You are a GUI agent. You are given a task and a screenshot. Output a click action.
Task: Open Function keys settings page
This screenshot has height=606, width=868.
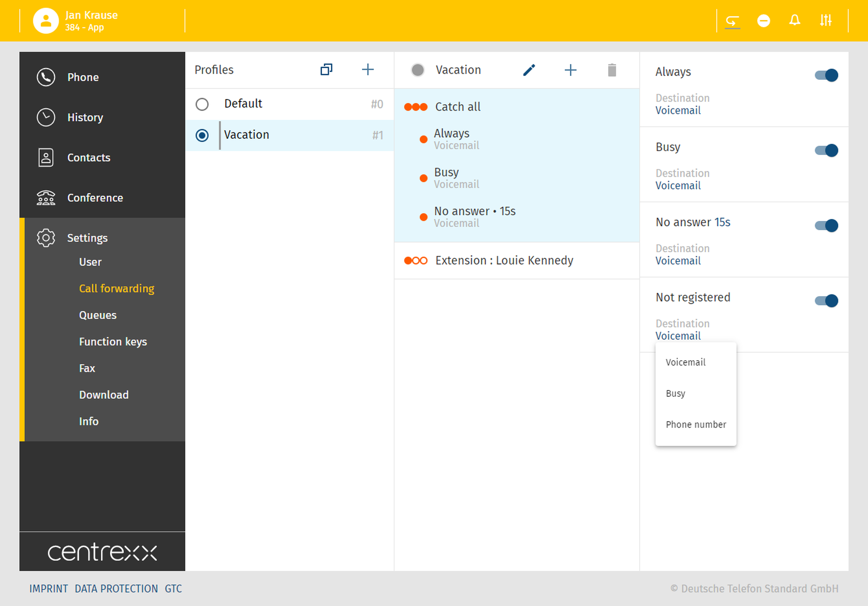[113, 342]
